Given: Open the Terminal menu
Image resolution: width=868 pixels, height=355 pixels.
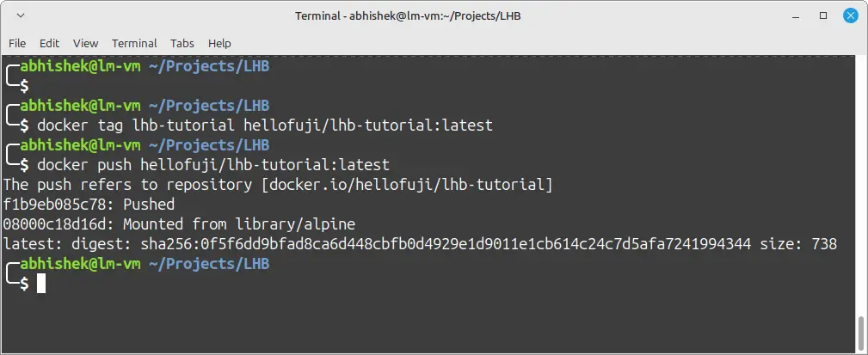Looking at the screenshot, I should pos(134,43).
